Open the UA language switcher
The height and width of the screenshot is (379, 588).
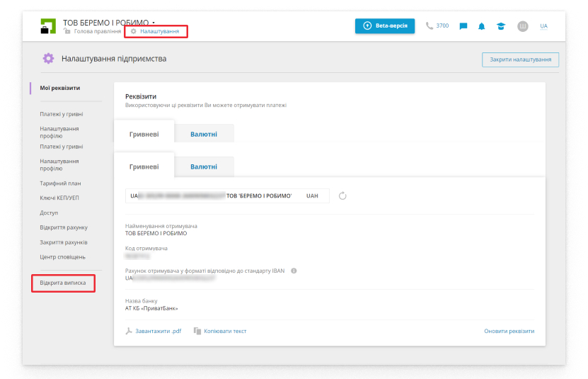point(543,26)
